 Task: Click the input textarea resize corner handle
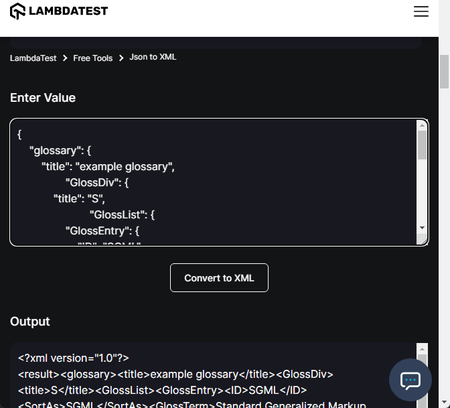tap(422, 239)
